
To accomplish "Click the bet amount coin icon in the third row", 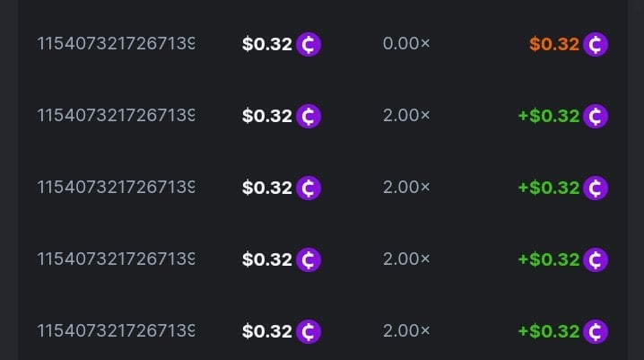I will (x=309, y=188).
